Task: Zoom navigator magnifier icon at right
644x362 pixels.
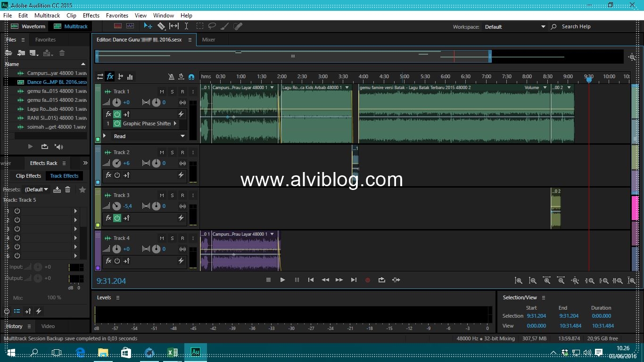Action: pos(632,57)
